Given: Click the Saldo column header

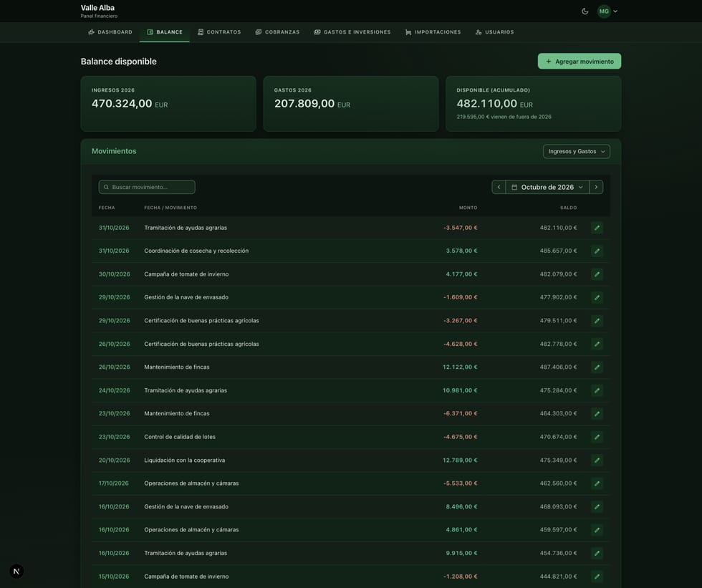Looking at the screenshot, I should [x=568, y=208].
